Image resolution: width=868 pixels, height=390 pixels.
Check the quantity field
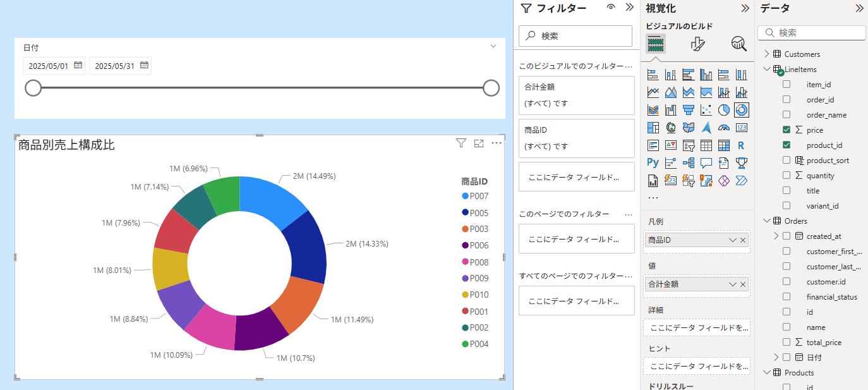click(x=787, y=175)
